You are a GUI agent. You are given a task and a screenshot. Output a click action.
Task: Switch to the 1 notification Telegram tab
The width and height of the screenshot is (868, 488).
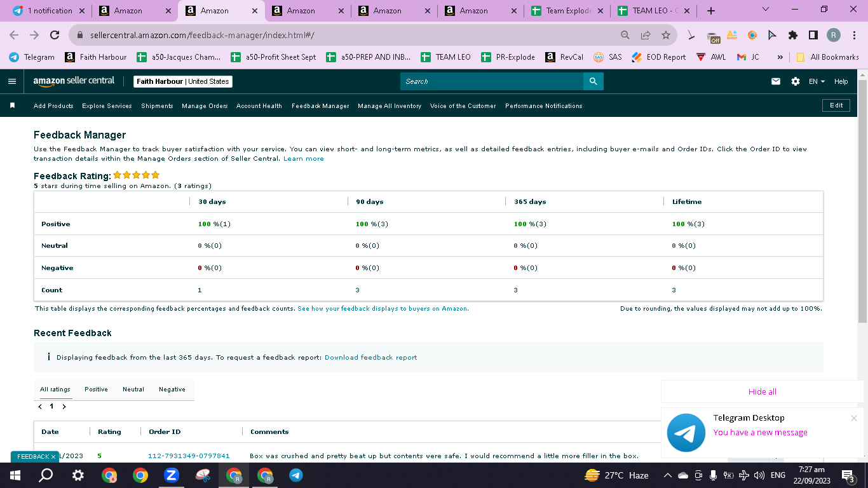tap(48, 11)
